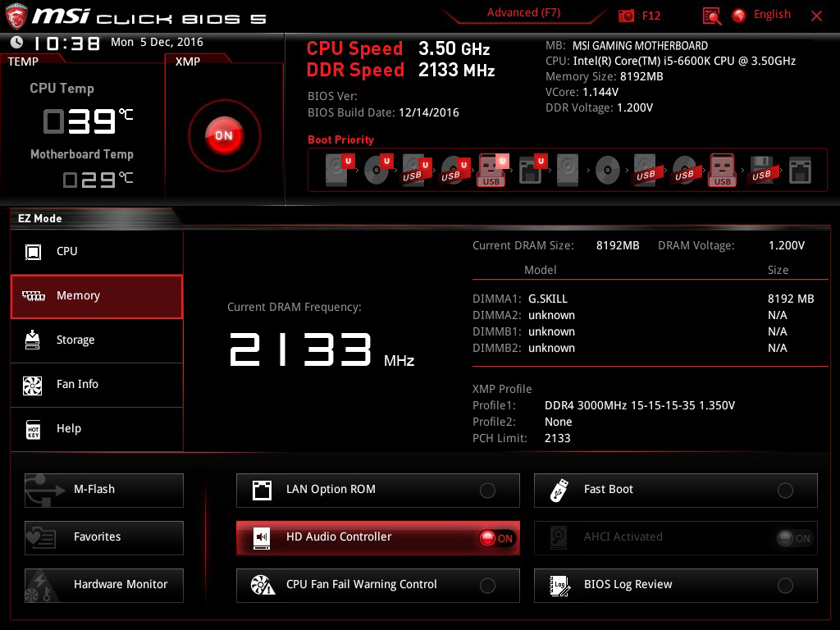Turn off HD Audio Controller ON switch
The height and width of the screenshot is (630, 840).
pos(498,538)
